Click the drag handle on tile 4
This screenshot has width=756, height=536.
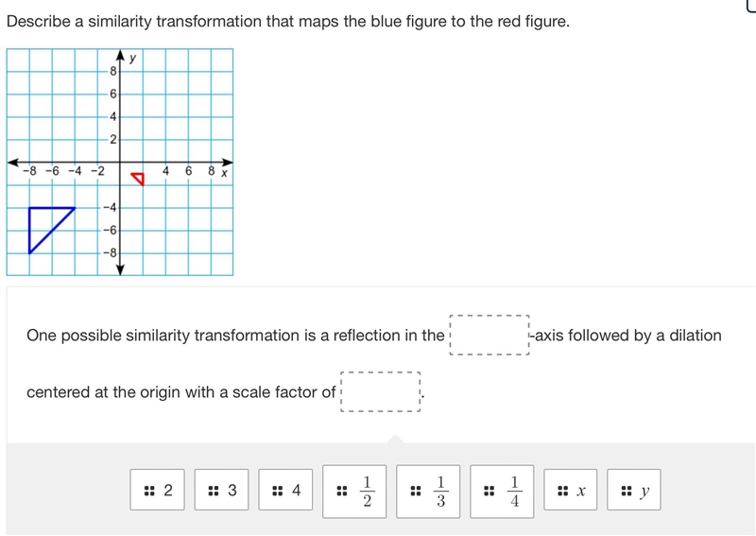(x=277, y=492)
